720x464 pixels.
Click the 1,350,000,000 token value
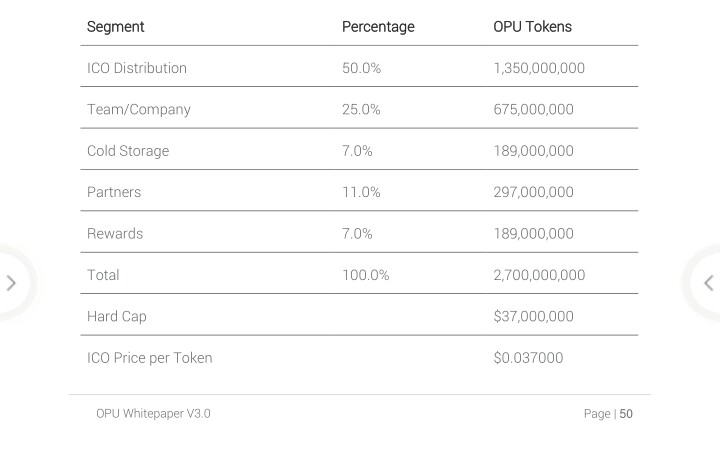539,68
